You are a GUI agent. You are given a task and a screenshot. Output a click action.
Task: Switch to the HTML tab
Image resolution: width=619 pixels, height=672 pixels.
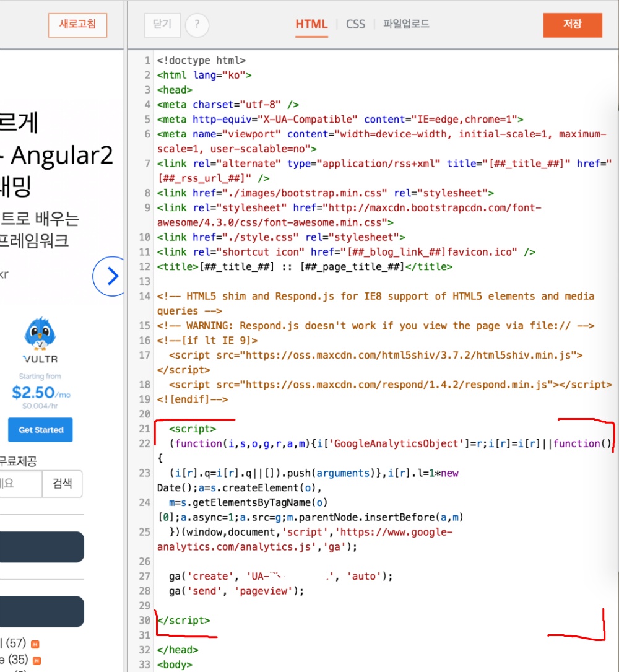click(311, 24)
